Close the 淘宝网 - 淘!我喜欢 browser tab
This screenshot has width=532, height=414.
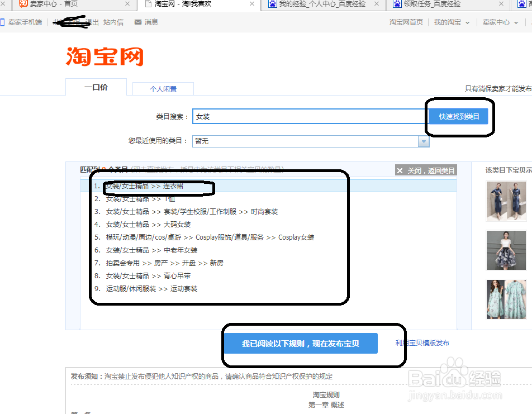(x=252, y=4)
